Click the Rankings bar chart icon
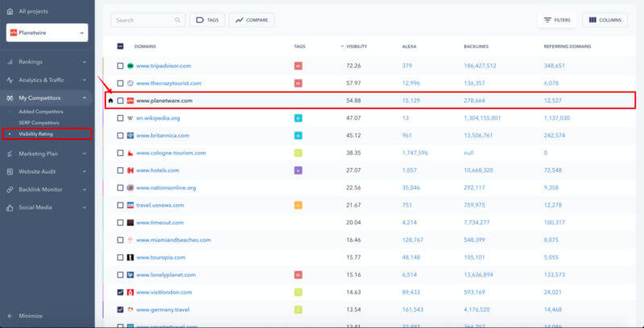The image size is (644, 328). (10, 62)
